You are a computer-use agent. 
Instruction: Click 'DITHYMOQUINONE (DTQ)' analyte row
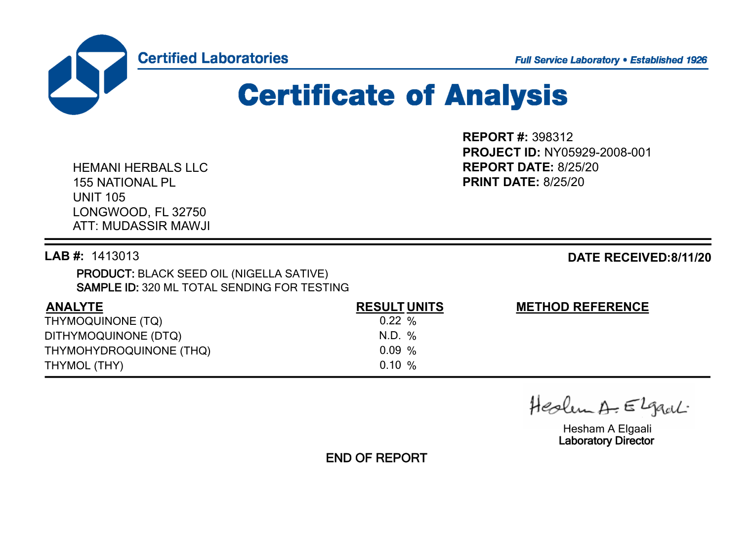[x=113, y=336]
